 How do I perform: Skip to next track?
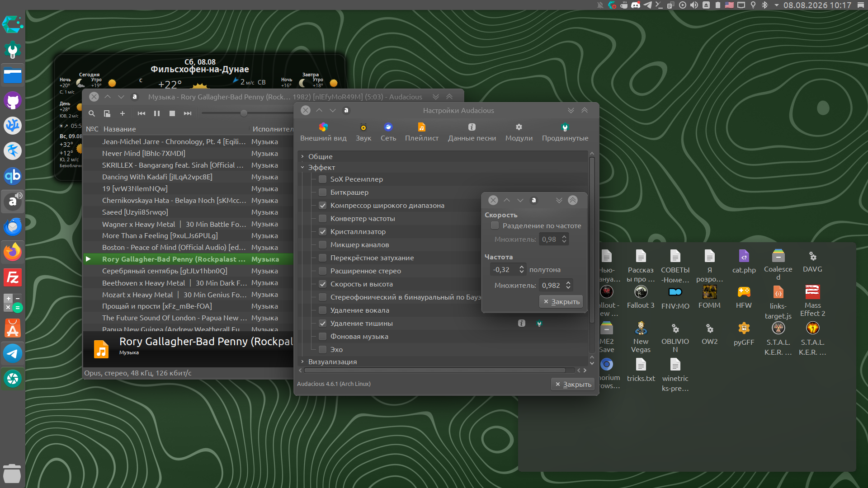[188, 113]
